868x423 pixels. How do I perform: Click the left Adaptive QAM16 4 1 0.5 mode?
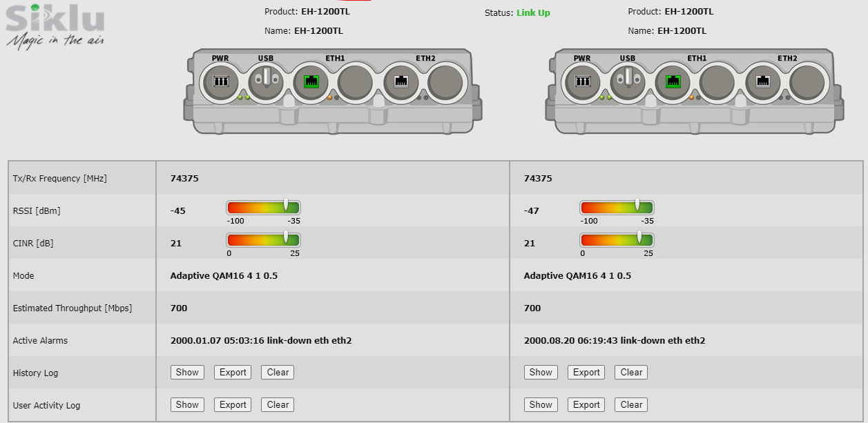[224, 276]
